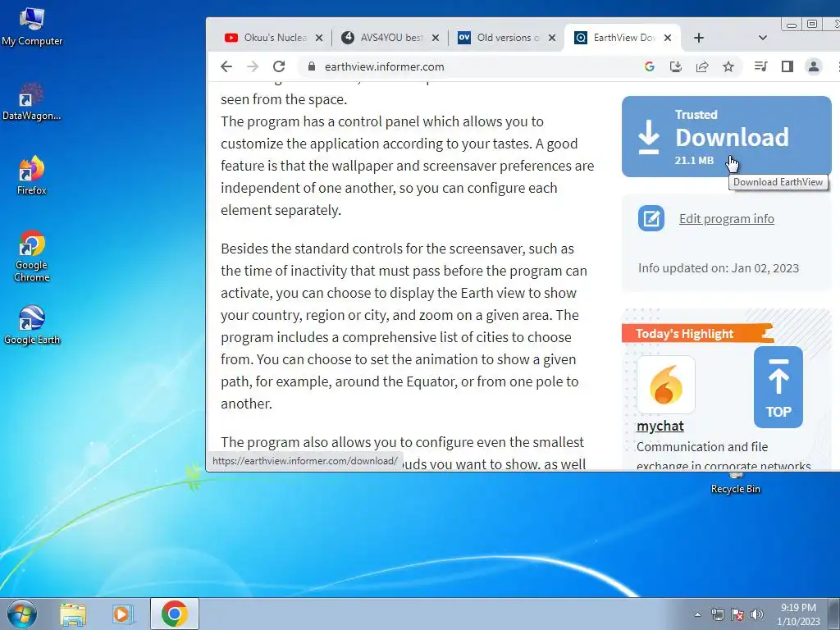Click the padlock site info icon
840x630 pixels.
tap(311, 66)
